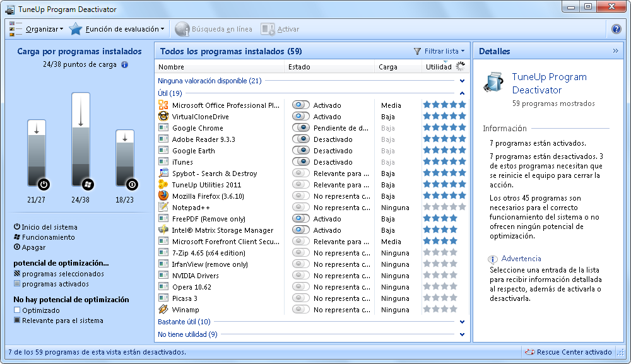Select the Opera 10.62 program name
Viewport: 631px width, 364px height.
tap(192, 287)
